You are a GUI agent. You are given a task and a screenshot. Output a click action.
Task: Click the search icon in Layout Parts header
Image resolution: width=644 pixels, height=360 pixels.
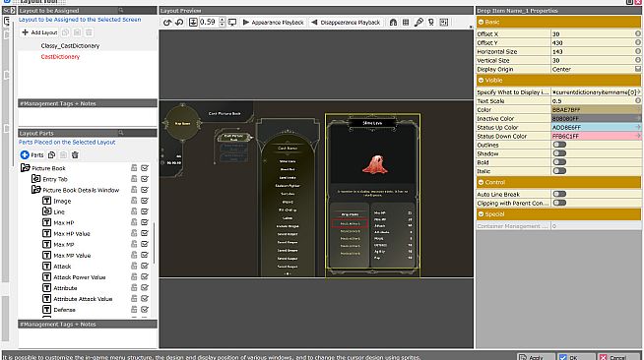(x=121, y=133)
